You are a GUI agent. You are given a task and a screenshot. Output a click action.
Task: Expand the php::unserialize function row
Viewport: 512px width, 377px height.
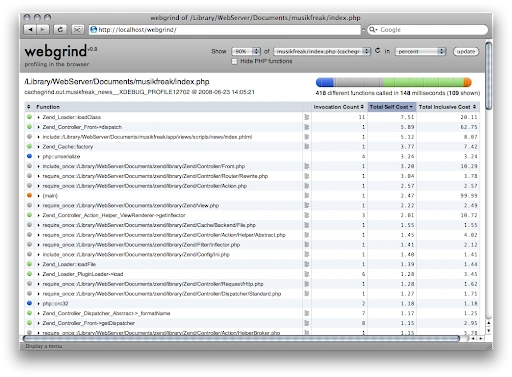[x=39, y=156]
